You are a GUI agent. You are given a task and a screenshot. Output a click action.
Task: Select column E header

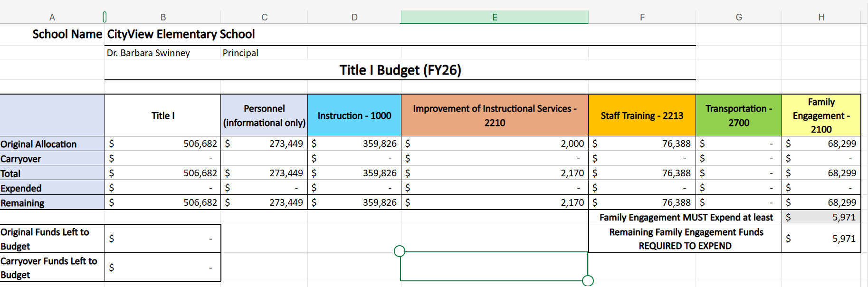tap(494, 17)
